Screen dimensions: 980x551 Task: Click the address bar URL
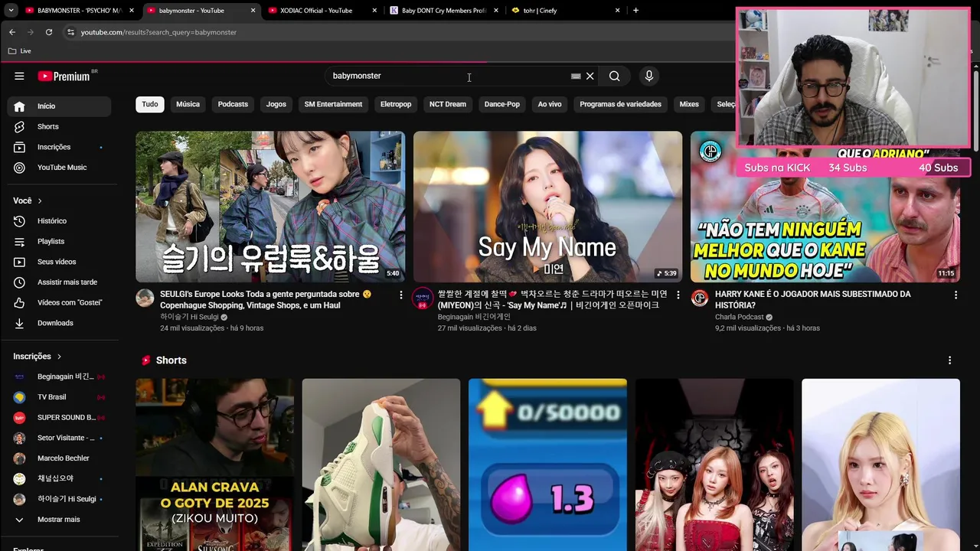click(x=158, y=32)
